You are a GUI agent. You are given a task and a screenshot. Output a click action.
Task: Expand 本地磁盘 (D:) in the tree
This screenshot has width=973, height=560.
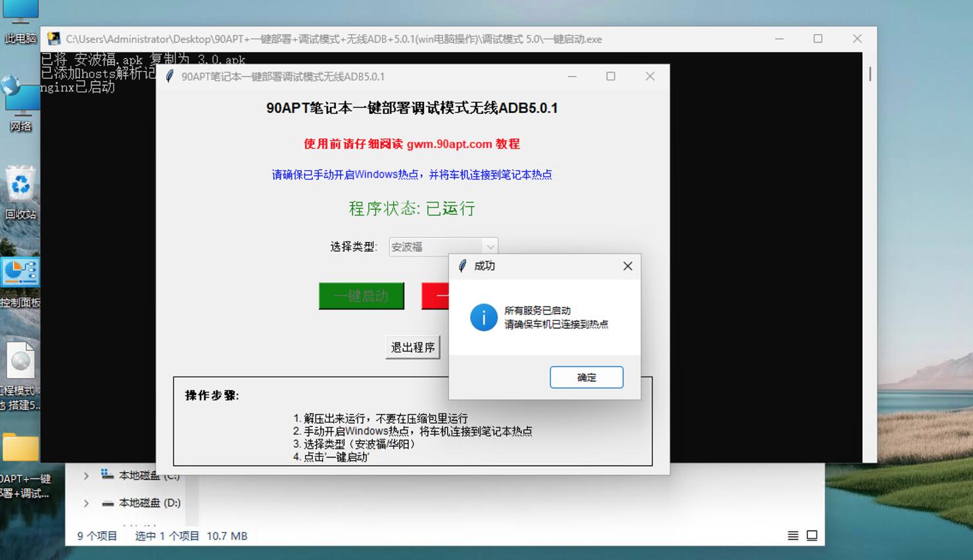click(x=85, y=503)
